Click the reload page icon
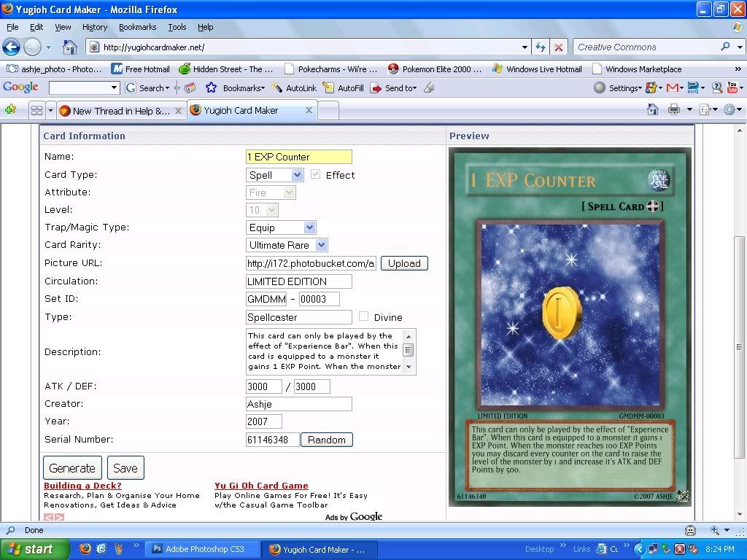The image size is (747, 560). 541,47
